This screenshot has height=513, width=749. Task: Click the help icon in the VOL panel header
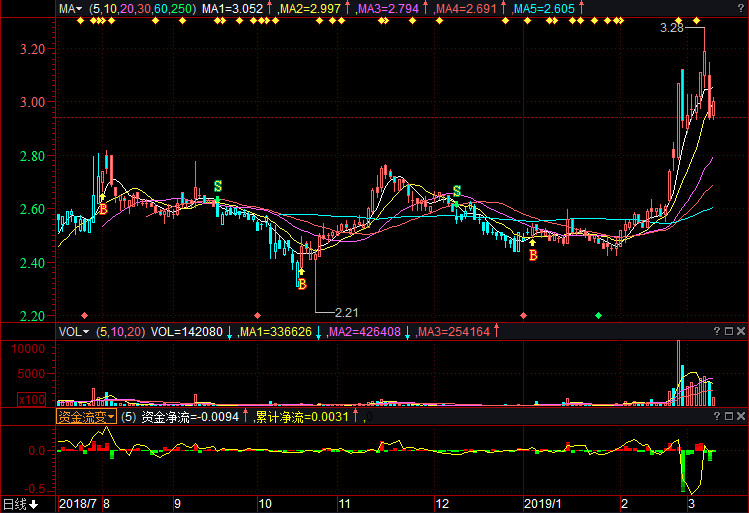tap(717, 331)
